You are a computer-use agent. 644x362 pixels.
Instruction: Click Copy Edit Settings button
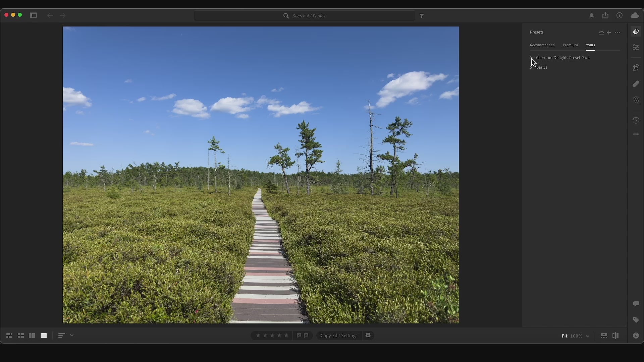point(339,336)
